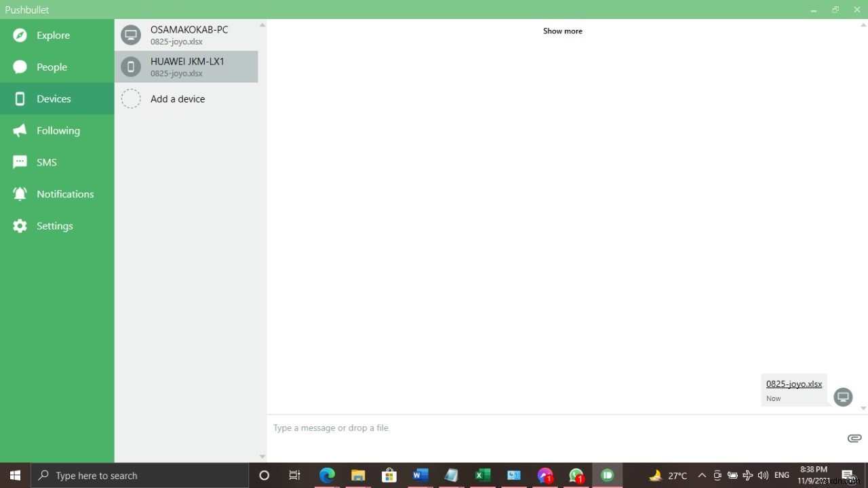The height and width of the screenshot is (488, 868).
Task: Click Add a device
Action: (178, 98)
